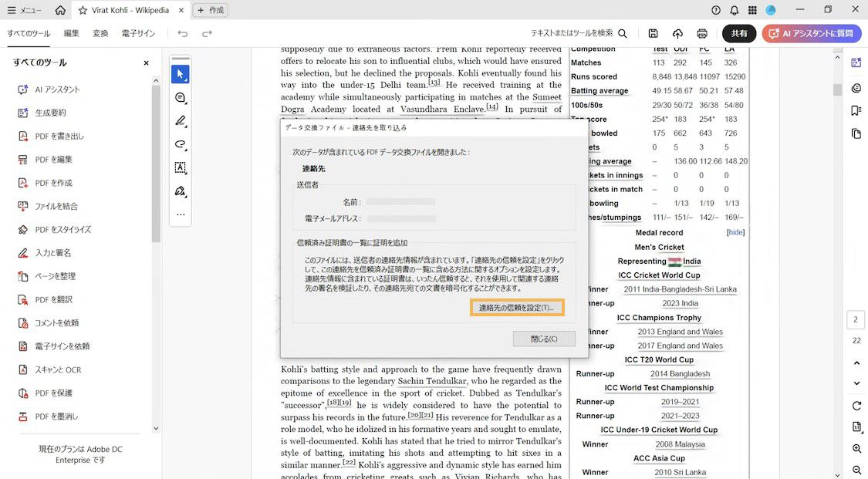868x479 pixels.
Task: Collapse Medal record using the hide link
Action: pyautogui.click(x=735, y=232)
